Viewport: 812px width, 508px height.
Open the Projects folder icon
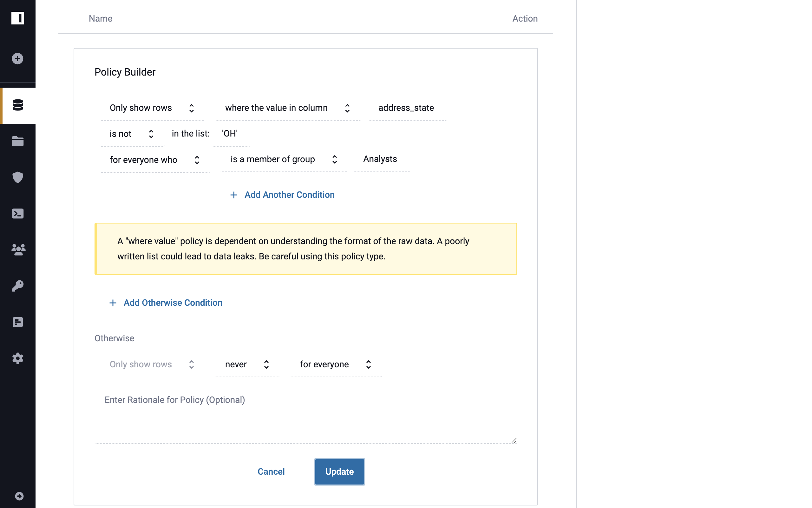(18, 141)
